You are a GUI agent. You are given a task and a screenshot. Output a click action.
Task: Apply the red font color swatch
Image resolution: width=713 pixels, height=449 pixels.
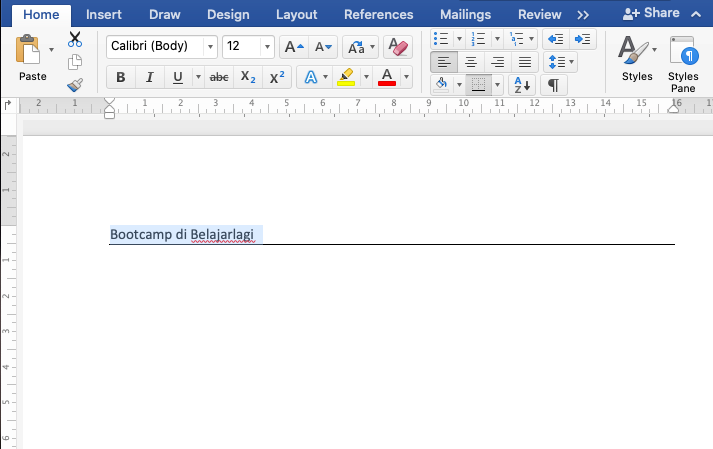pyautogui.click(x=387, y=77)
